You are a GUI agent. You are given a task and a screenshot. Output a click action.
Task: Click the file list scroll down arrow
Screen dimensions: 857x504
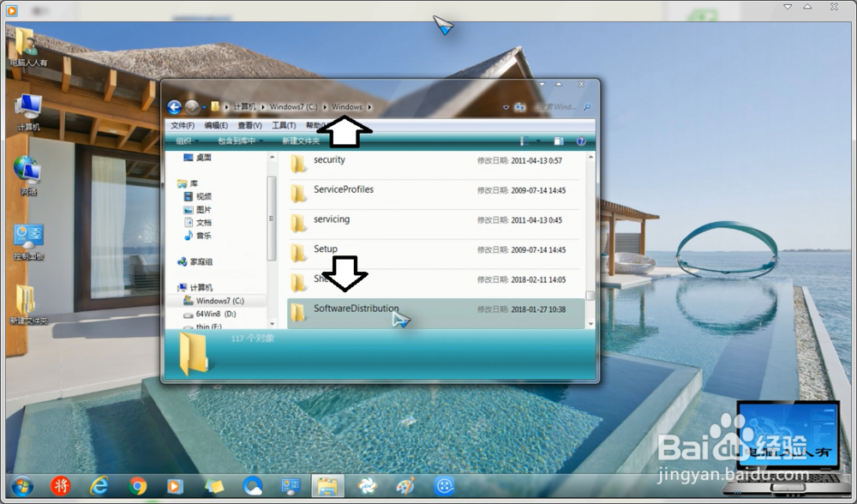[590, 324]
